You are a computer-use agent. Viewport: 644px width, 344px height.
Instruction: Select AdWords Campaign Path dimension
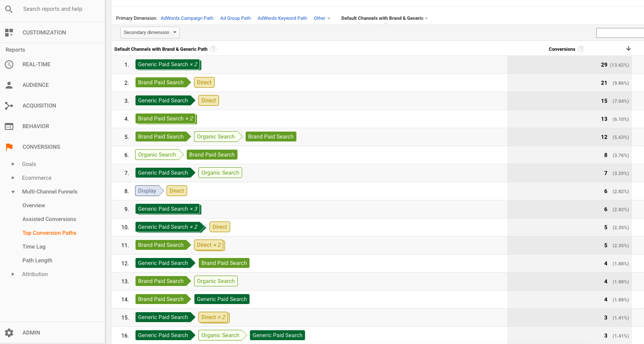click(187, 18)
